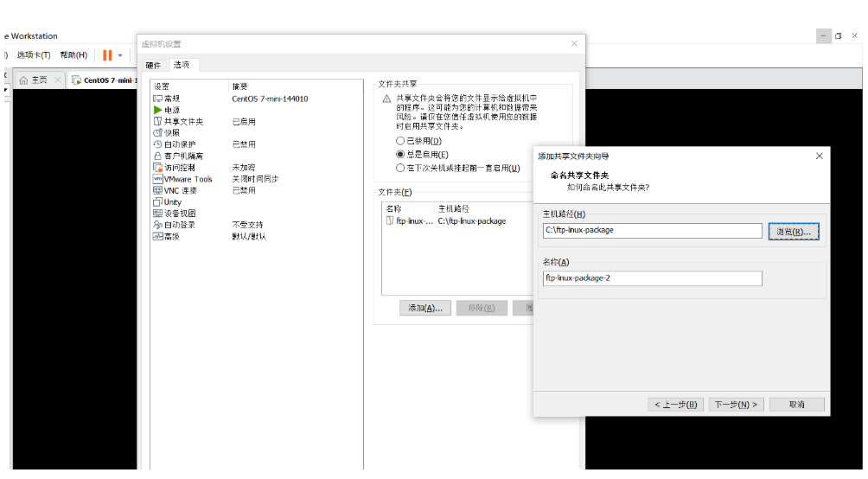The width and height of the screenshot is (868, 479).
Task: Click the 共享文件夹 icon in settings list
Action: tap(157, 121)
